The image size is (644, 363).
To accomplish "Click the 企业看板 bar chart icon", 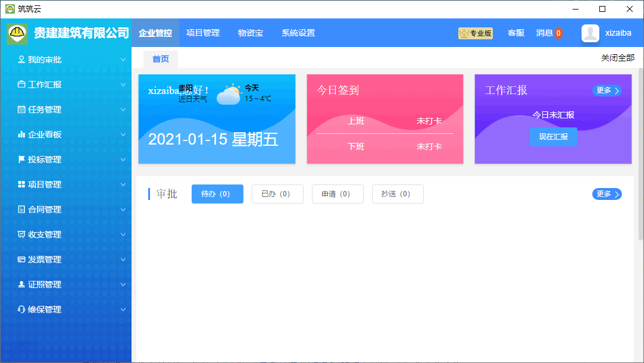I will tap(21, 134).
